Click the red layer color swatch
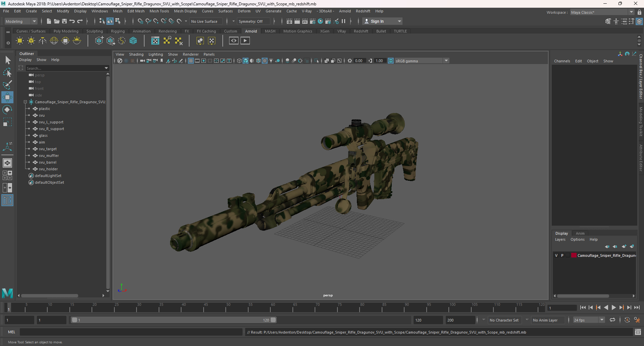This screenshot has height=346, width=644. click(574, 255)
